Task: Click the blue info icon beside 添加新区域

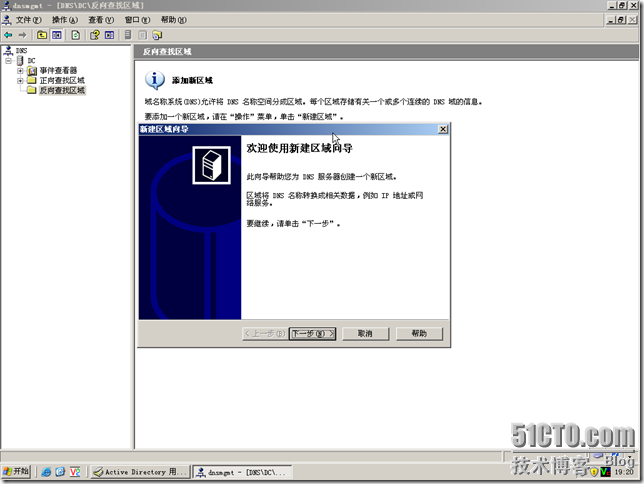Action: (155, 80)
